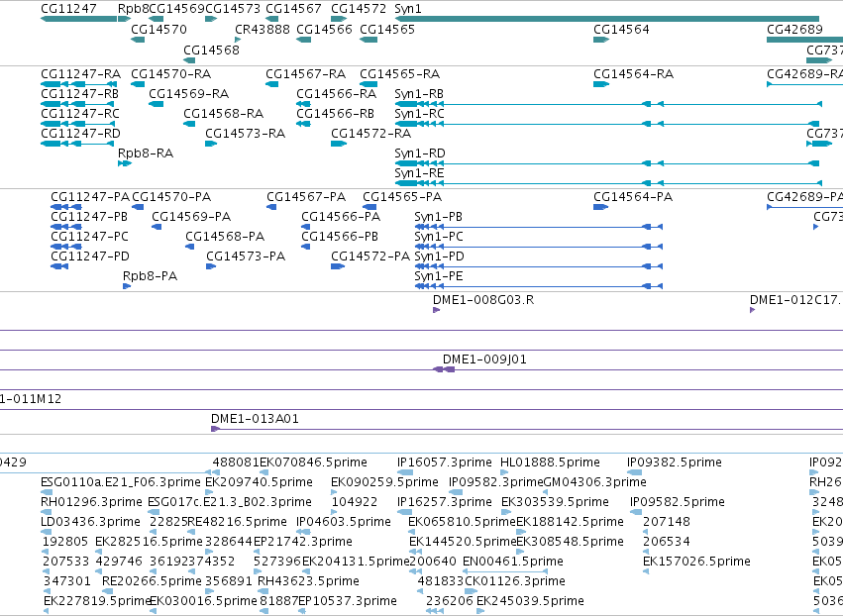Open the CG14572 gene label
843x616 pixels.
coord(359,9)
